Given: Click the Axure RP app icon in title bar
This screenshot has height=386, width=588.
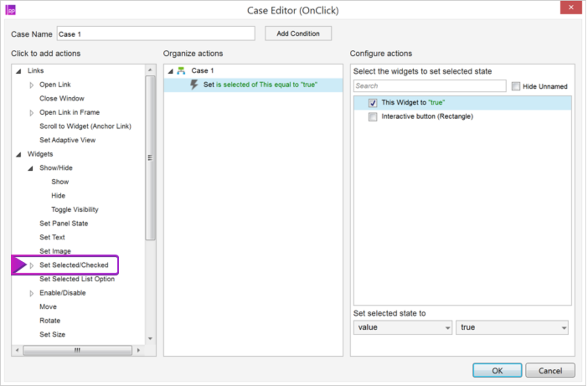Looking at the screenshot, I should click(x=10, y=10).
